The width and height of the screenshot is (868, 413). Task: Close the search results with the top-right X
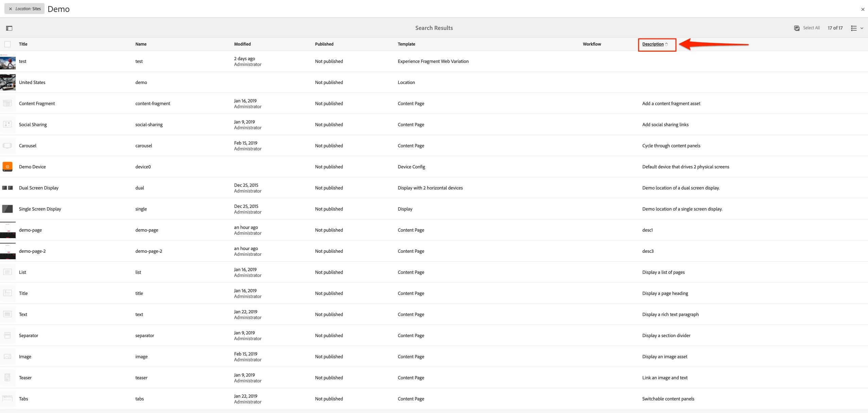(863, 9)
